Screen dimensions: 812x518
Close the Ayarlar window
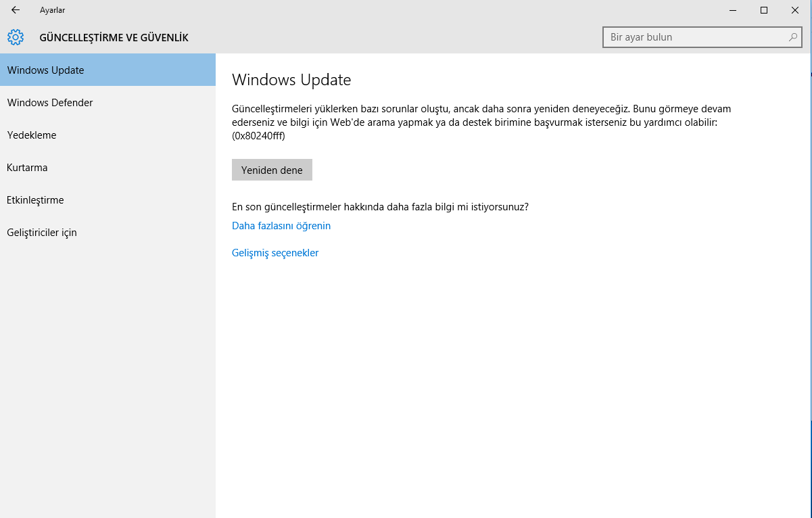click(795, 10)
